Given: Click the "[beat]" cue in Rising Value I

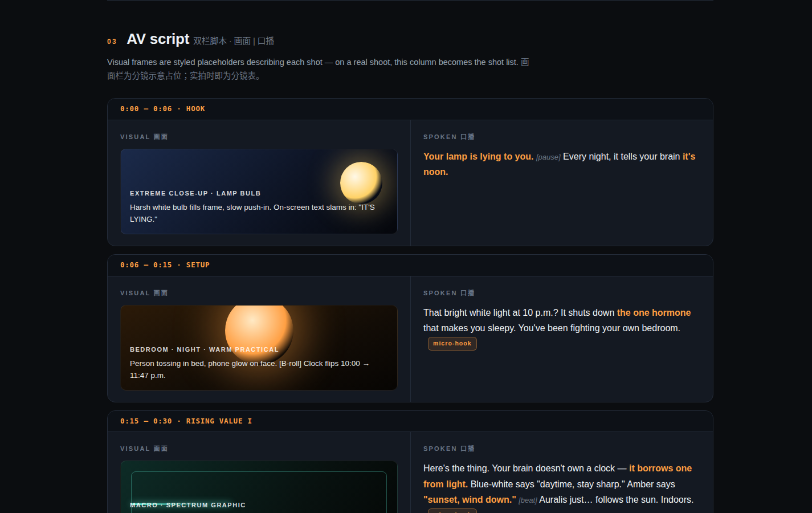Looking at the screenshot, I should coord(528,500).
